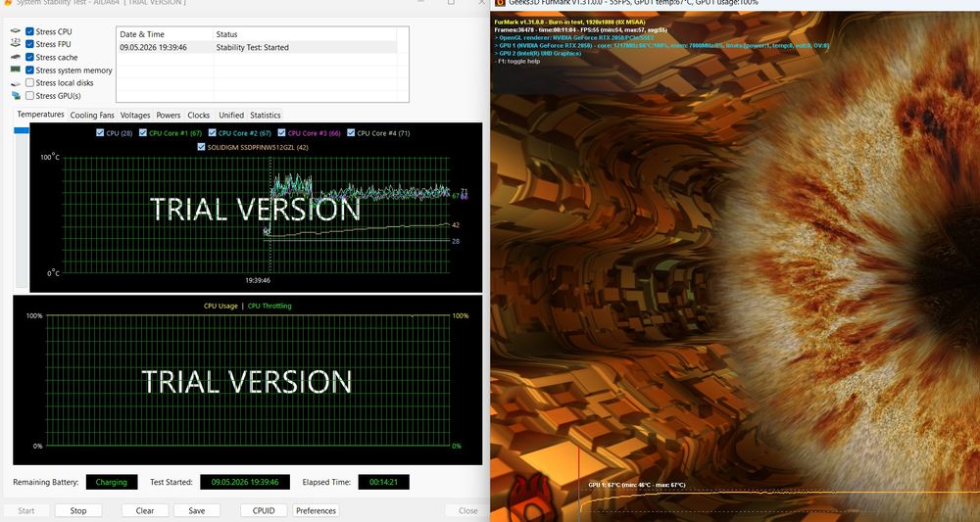The height and width of the screenshot is (522, 980).
Task: Toggle CPU Core #2 graph checkbox
Action: tap(213, 133)
